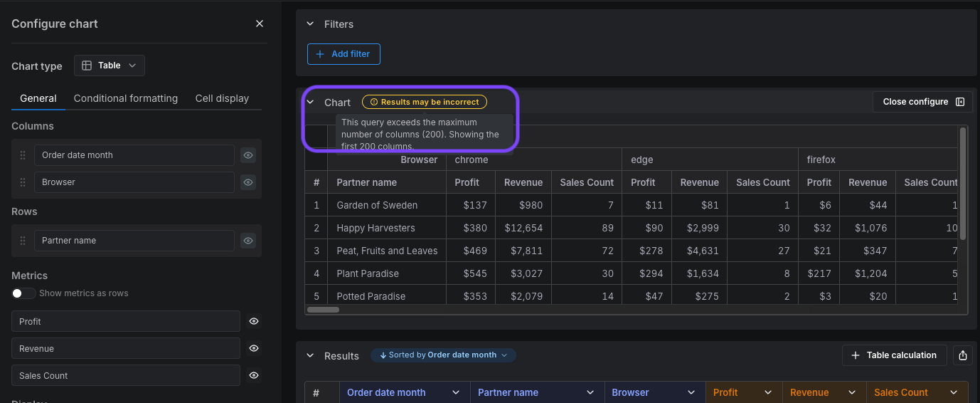Image resolution: width=980 pixels, height=403 pixels.
Task: Toggle Show metrics as rows switch
Action: pyautogui.click(x=23, y=293)
